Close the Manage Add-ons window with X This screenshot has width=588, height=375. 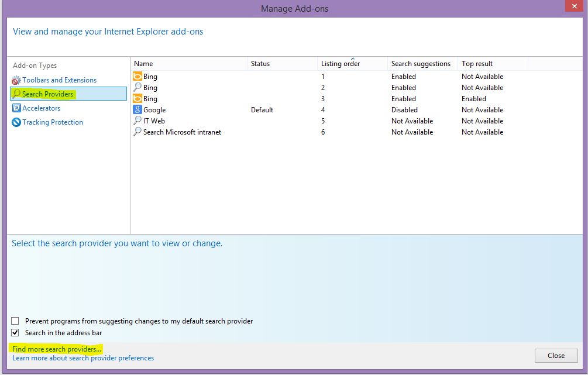tap(574, 6)
